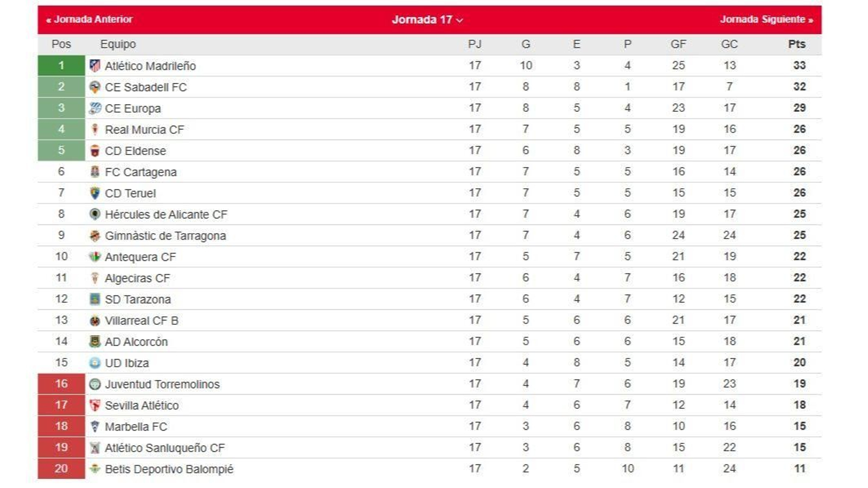Select the Juventud Torremolinos team name
This screenshot has height=488, width=868.
click(x=162, y=384)
